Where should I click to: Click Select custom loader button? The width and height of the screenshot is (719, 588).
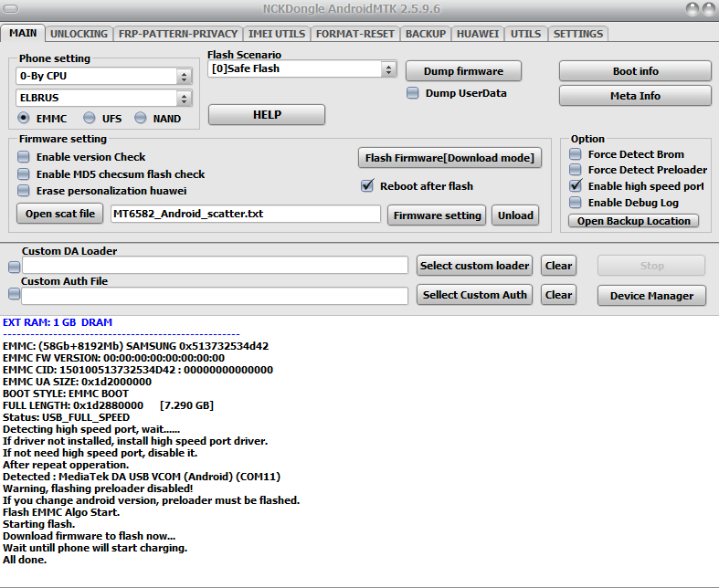click(x=474, y=266)
